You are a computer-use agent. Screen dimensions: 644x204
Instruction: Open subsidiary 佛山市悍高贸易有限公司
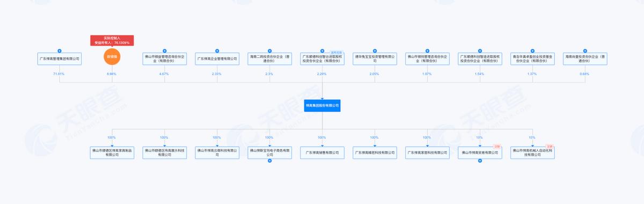click(480, 152)
